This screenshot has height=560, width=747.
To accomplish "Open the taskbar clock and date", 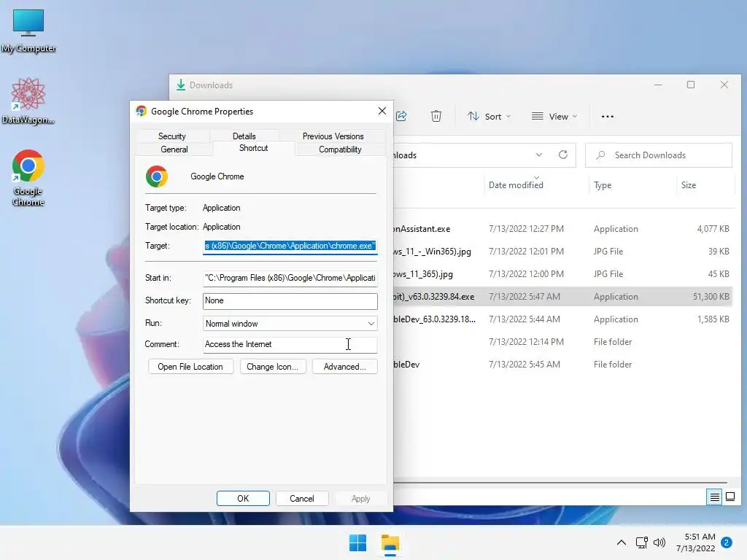I will click(x=696, y=542).
